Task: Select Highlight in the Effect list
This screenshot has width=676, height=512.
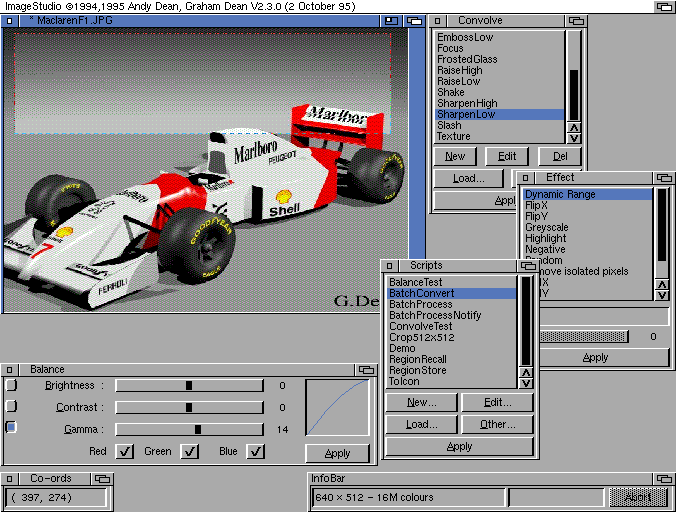Action: click(x=588, y=238)
